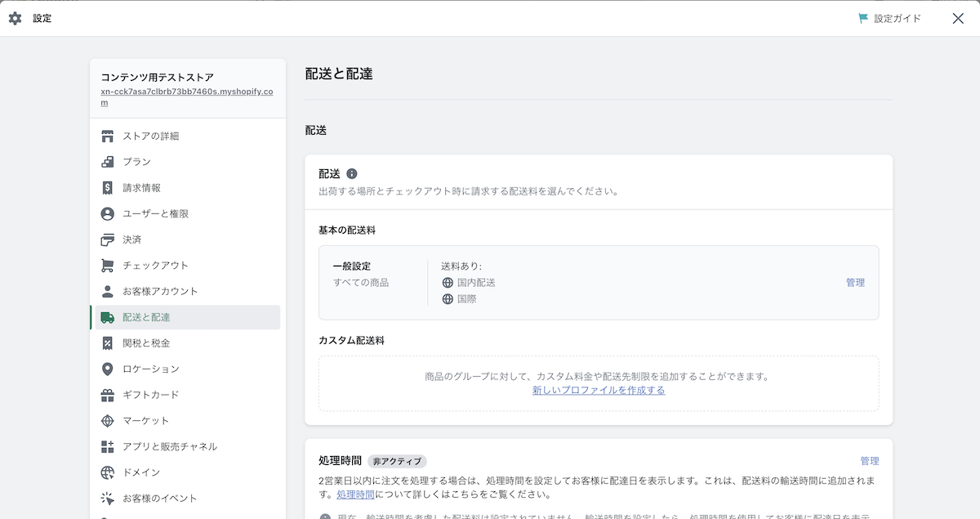Screen dimensions: 980x519
Task: Click the ドメイン domain globe icon
Action: coord(107,472)
